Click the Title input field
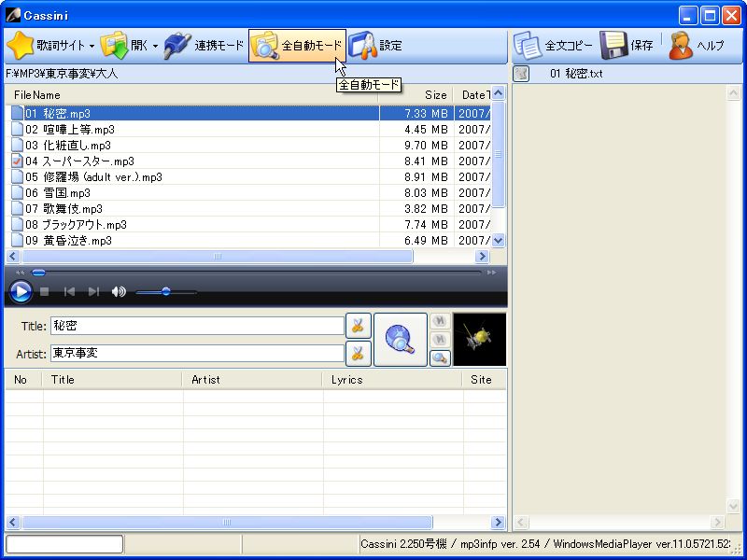 (197, 326)
